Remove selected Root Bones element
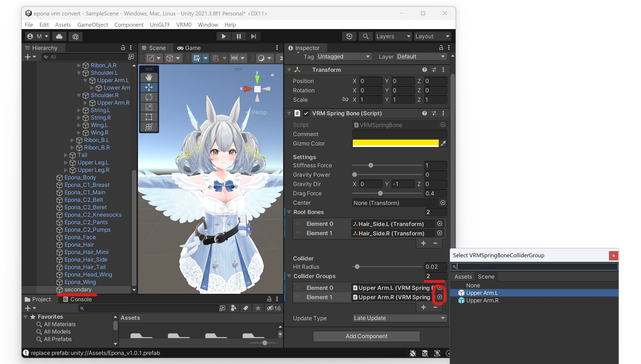 [435, 243]
